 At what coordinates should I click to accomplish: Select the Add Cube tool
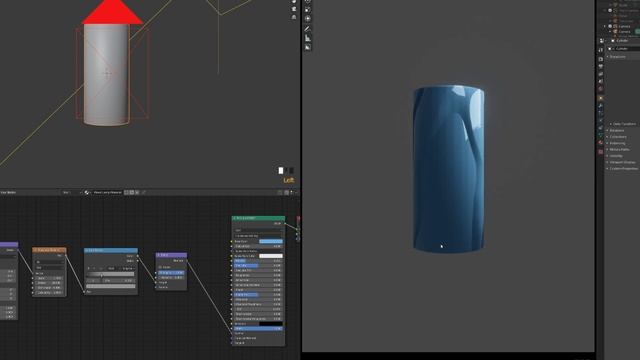[307, 47]
